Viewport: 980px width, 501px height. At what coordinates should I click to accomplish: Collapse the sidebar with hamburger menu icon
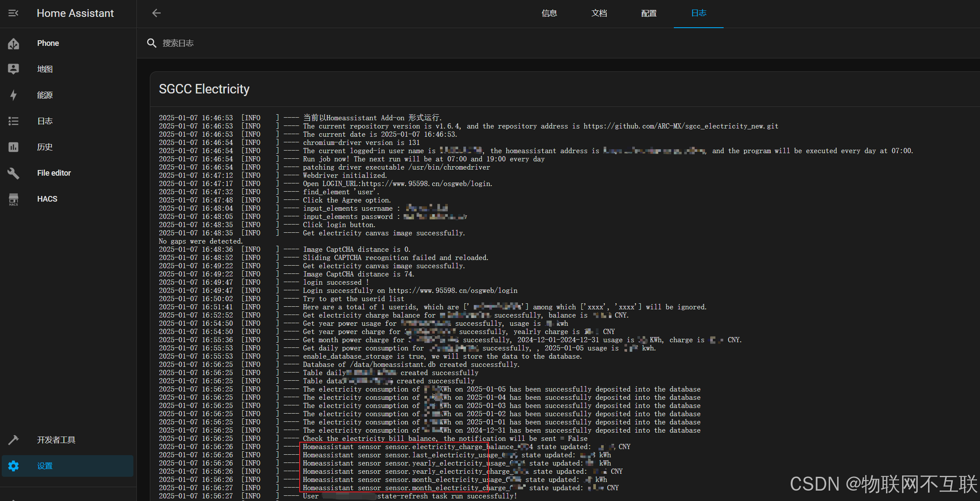click(x=13, y=13)
